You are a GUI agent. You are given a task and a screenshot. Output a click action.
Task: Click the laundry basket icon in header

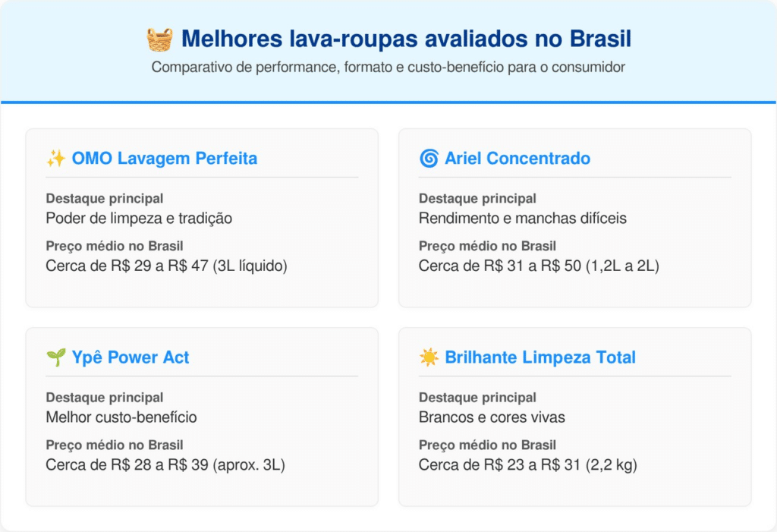(159, 39)
